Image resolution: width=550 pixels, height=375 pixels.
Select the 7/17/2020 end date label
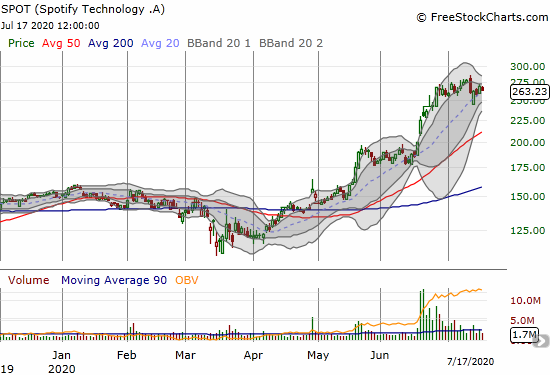click(x=470, y=361)
